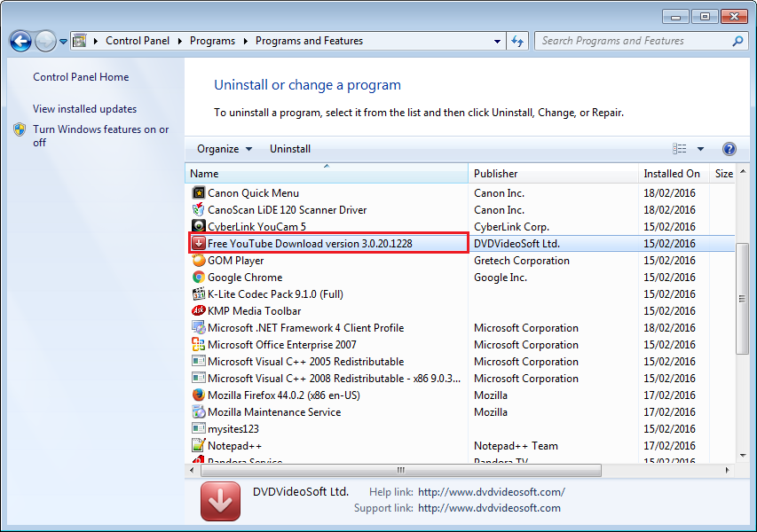Click the Windows features shield icon
The height and width of the screenshot is (532, 757).
point(20,129)
